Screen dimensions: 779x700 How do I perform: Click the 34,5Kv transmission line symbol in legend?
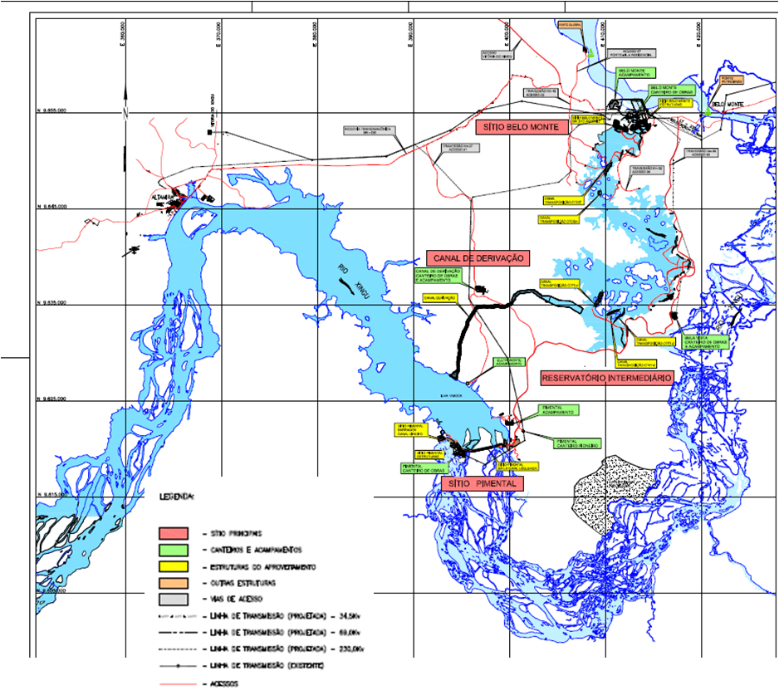[x=178, y=616]
